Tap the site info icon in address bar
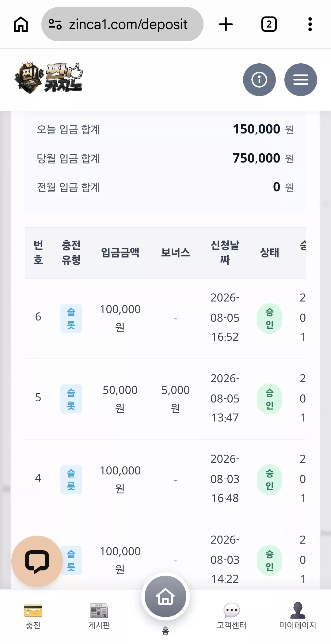The height and width of the screenshot is (644, 331). point(55,24)
